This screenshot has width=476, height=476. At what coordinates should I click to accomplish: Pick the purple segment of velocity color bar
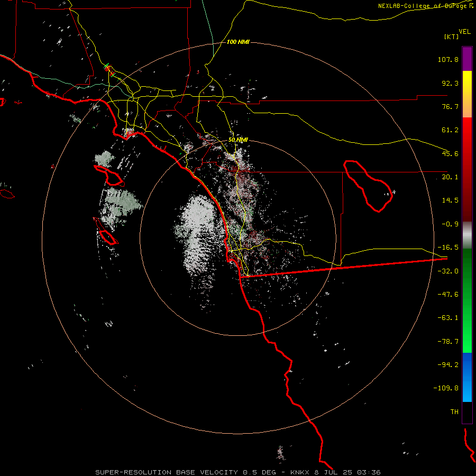467,59
